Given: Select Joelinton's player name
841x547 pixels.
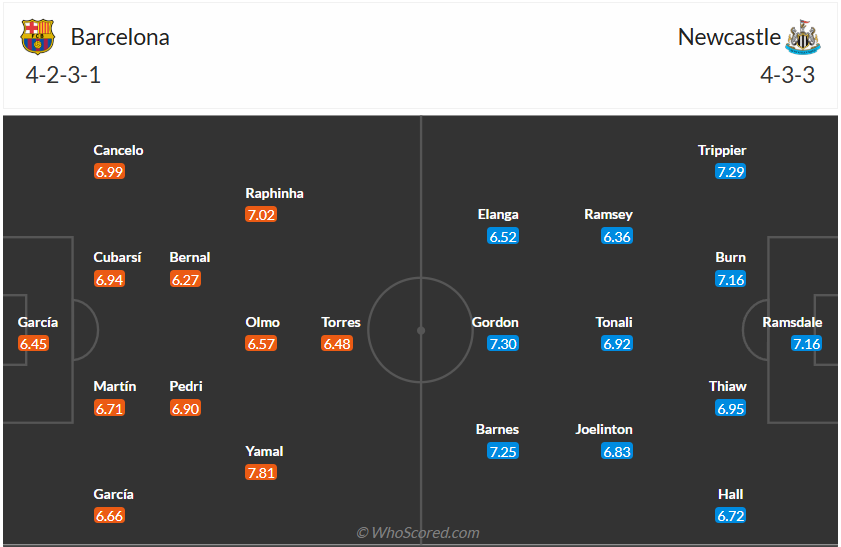Looking at the screenshot, I should [x=604, y=429].
